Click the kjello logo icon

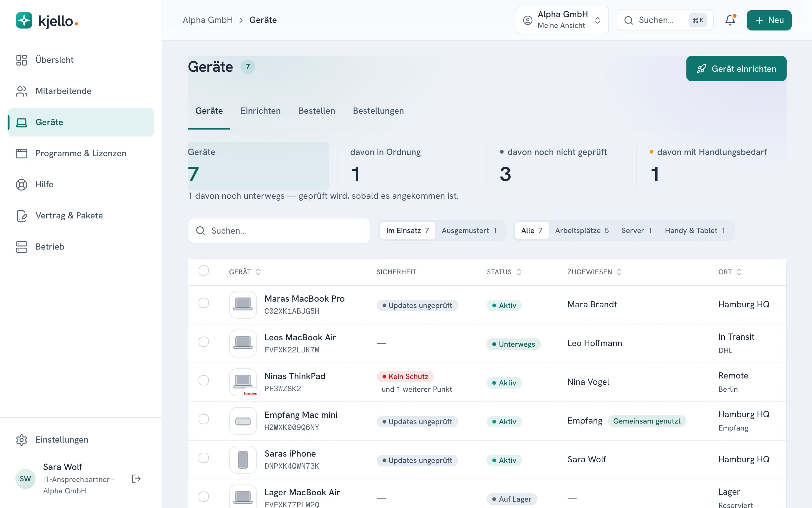(24, 21)
